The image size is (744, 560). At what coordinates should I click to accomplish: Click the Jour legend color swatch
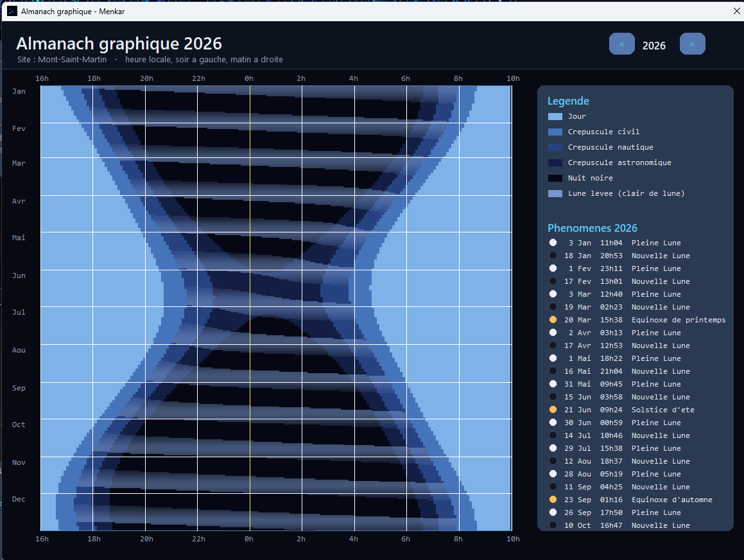pos(555,116)
